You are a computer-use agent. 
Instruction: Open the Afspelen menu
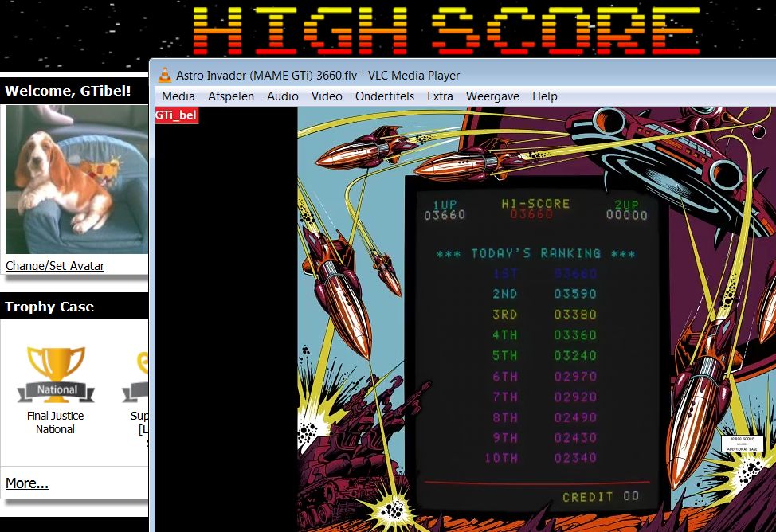pos(231,96)
